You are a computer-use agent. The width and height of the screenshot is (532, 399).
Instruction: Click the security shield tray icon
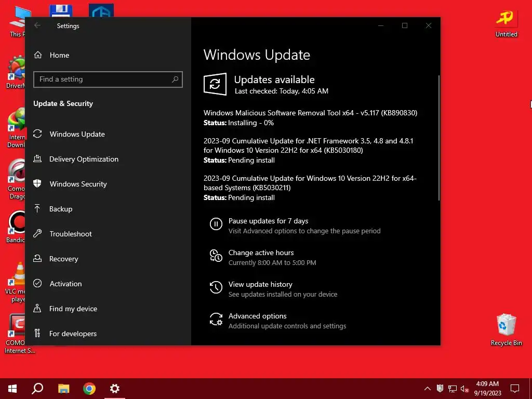(440, 388)
